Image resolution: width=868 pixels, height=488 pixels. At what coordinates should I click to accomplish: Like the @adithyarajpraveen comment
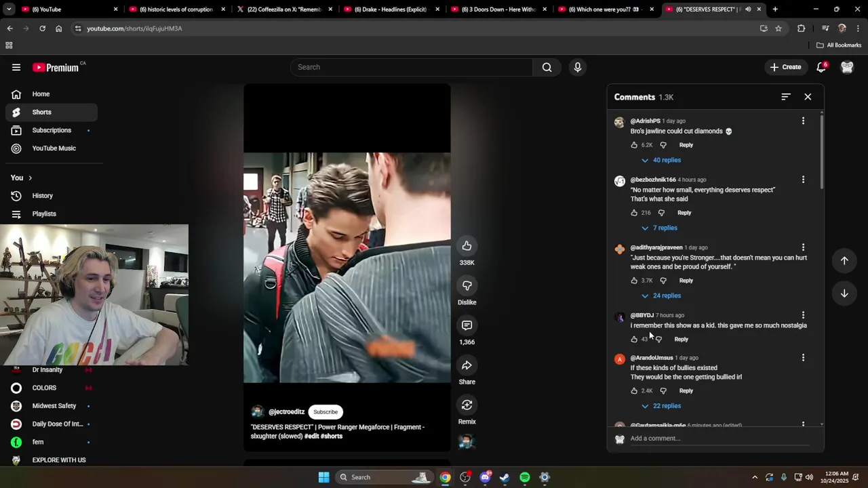click(634, 281)
